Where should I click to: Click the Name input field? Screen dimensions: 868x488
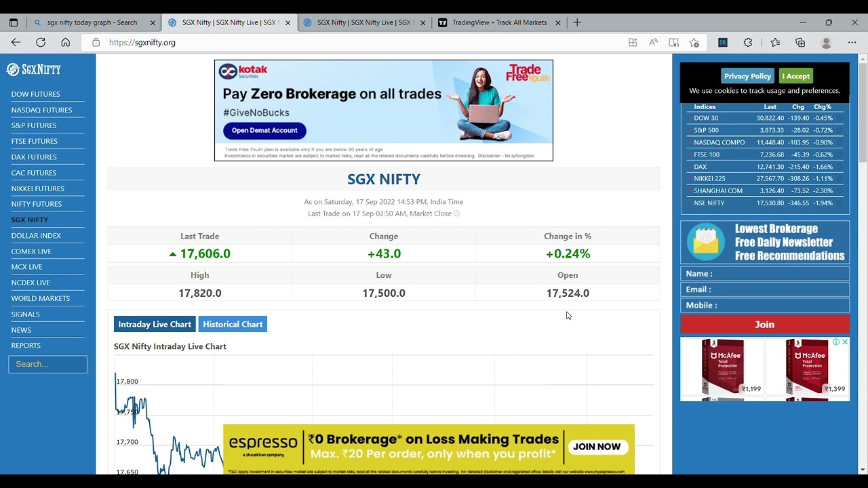click(765, 274)
